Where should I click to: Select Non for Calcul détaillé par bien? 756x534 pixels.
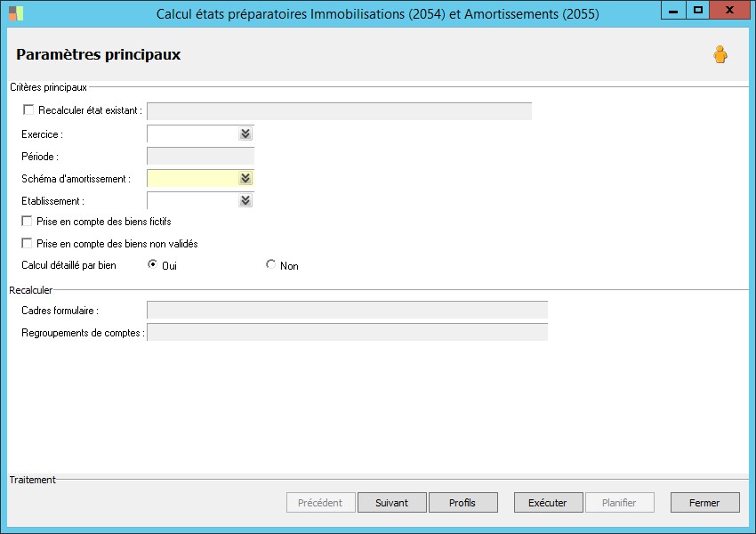(x=270, y=264)
